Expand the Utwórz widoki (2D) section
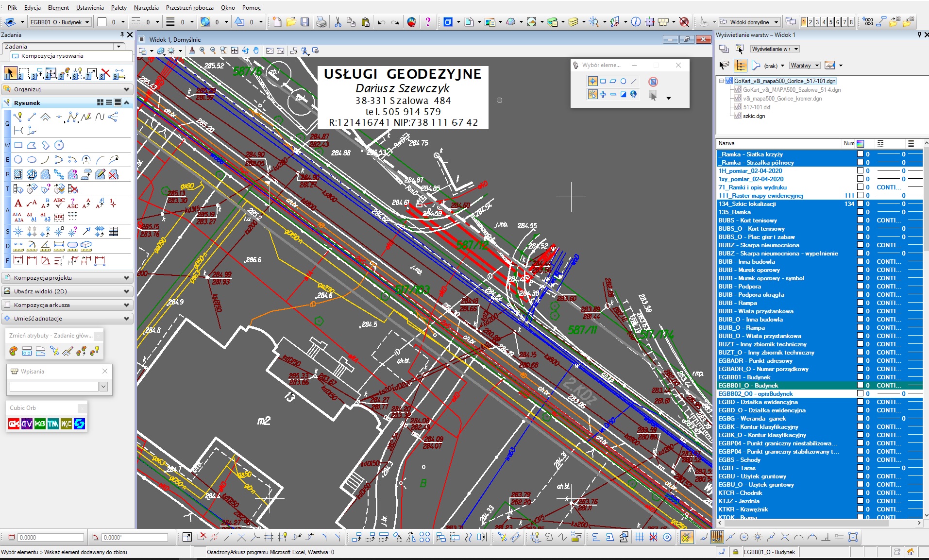The image size is (929, 560). [x=68, y=291]
